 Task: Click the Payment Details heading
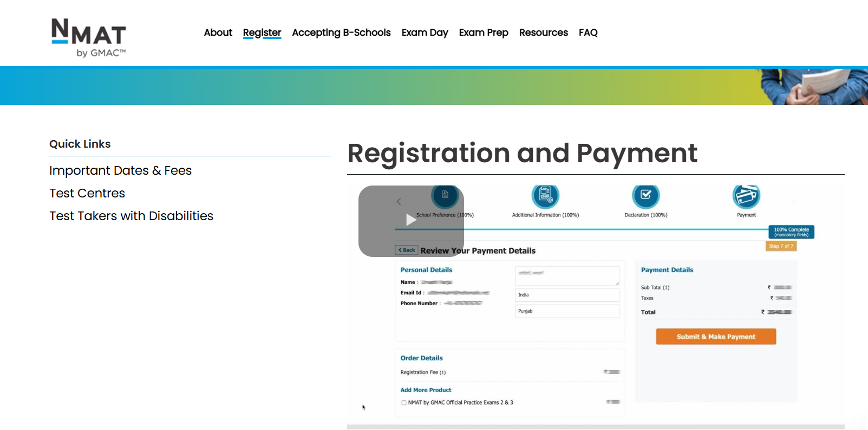[x=667, y=270]
